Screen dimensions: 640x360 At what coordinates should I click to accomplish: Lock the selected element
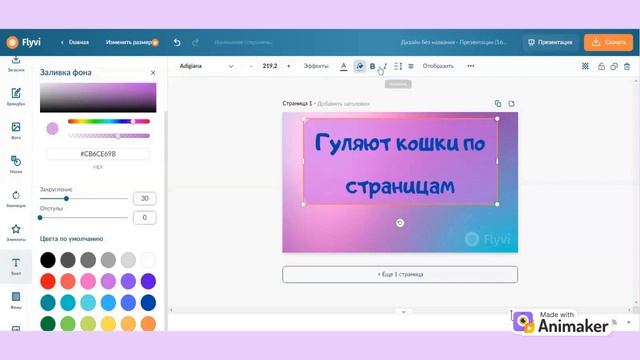(601, 66)
